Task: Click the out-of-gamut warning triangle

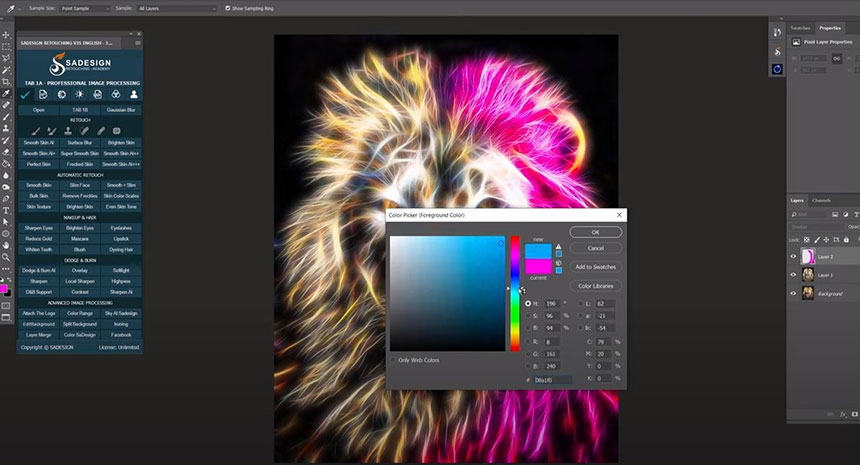Action: (x=558, y=247)
